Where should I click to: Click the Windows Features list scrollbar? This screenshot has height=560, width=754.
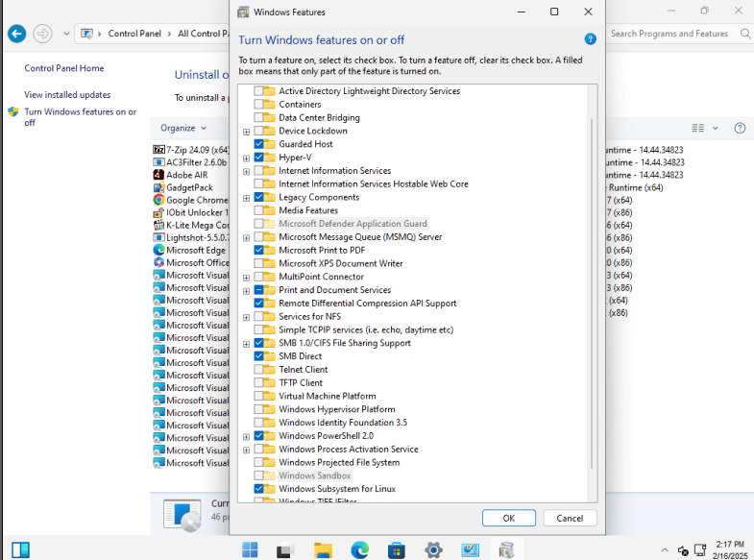point(592,293)
